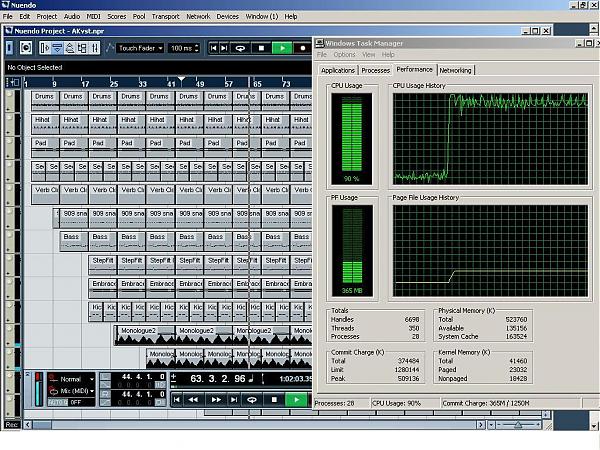Image resolution: width=600 pixels, height=450 pixels.
Task: Click Fast Forward in the transport panel
Action: pyautogui.click(x=215, y=399)
